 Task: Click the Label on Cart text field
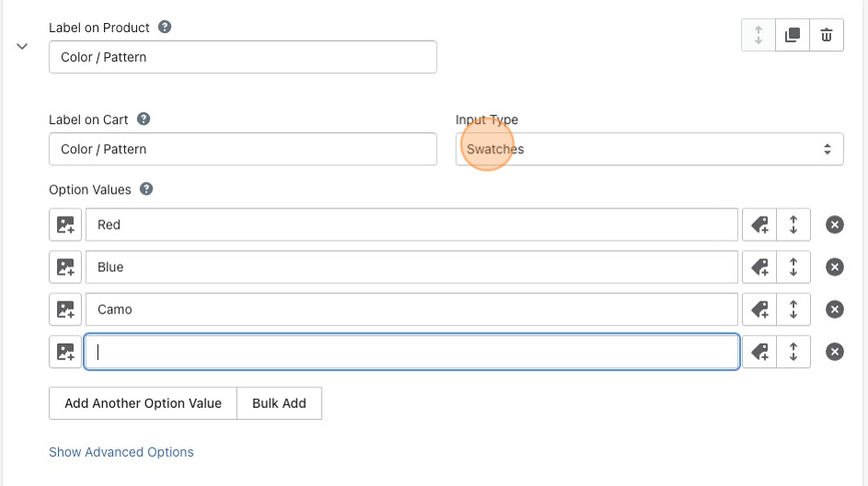click(243, 150)
